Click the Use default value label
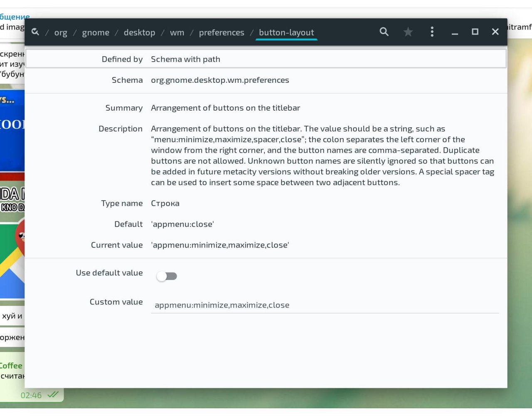Screen dimensions: 532x419 109,273
